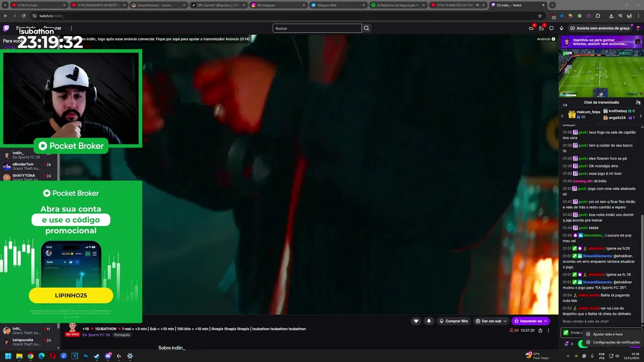The width and height of the screenshot is (644, 362).
Task: Click the Comprar Bits button
Action: [x=453, y=321]
